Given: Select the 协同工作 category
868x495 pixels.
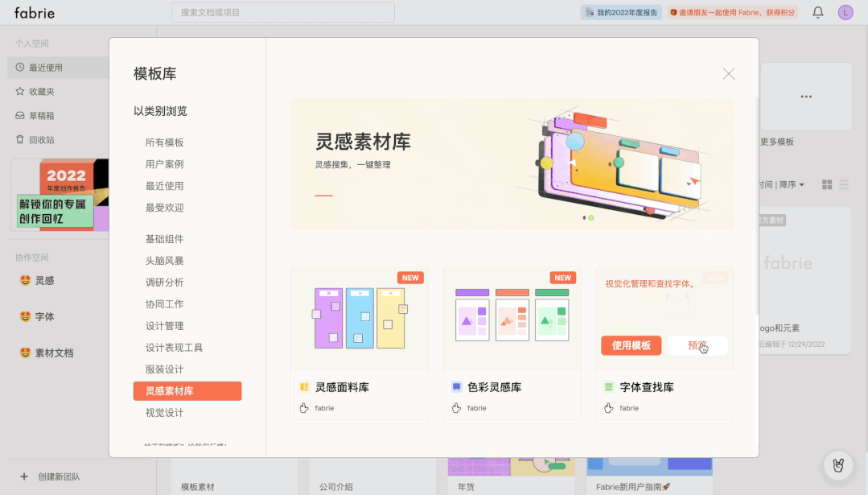Looking at the screenshot, I should 164,304.
